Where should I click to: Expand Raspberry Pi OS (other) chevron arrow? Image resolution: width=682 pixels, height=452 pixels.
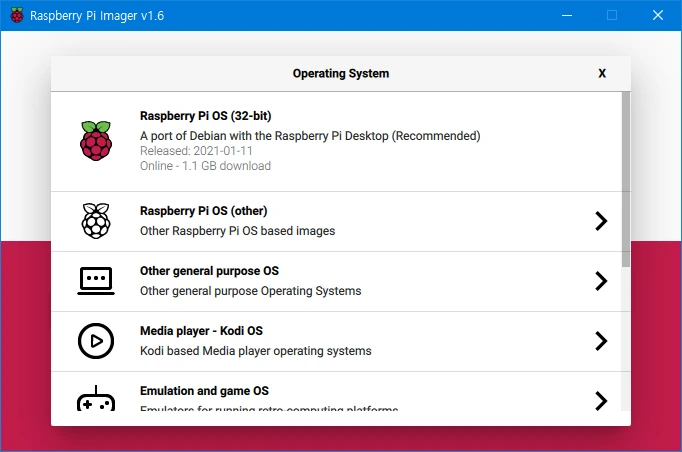pyautogui.click(x=600, y=221)
